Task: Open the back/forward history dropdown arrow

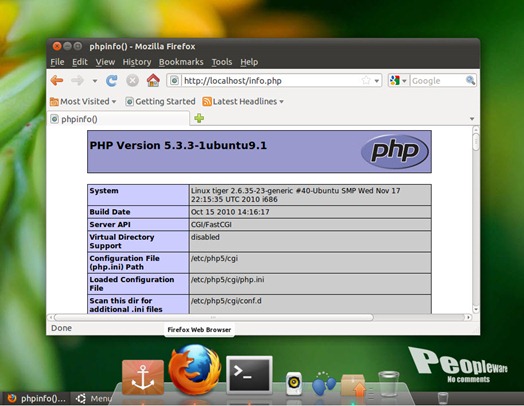Action: tap(95, 81)
